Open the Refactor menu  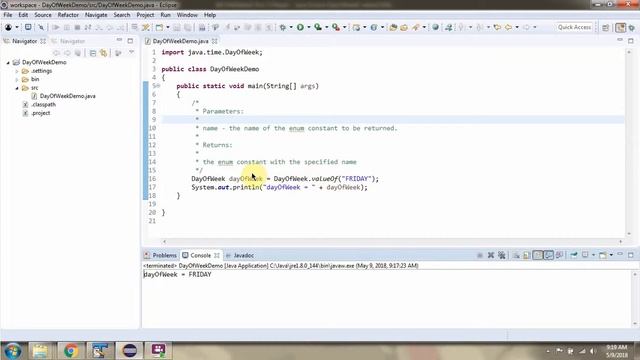point(68,15)
